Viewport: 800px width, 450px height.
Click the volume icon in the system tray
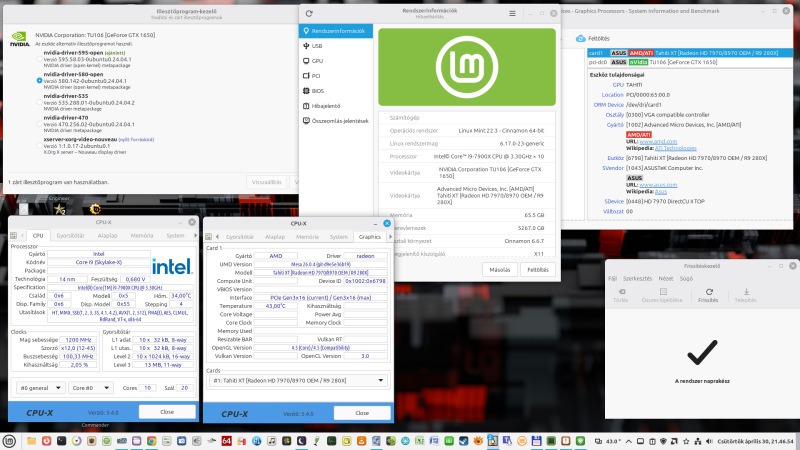[709, 441]
